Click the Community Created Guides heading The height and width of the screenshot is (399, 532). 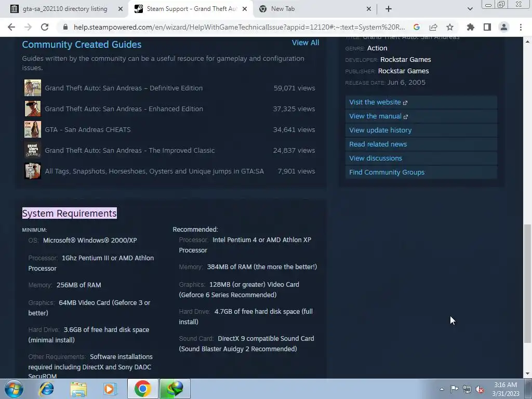tap(82, 45)
